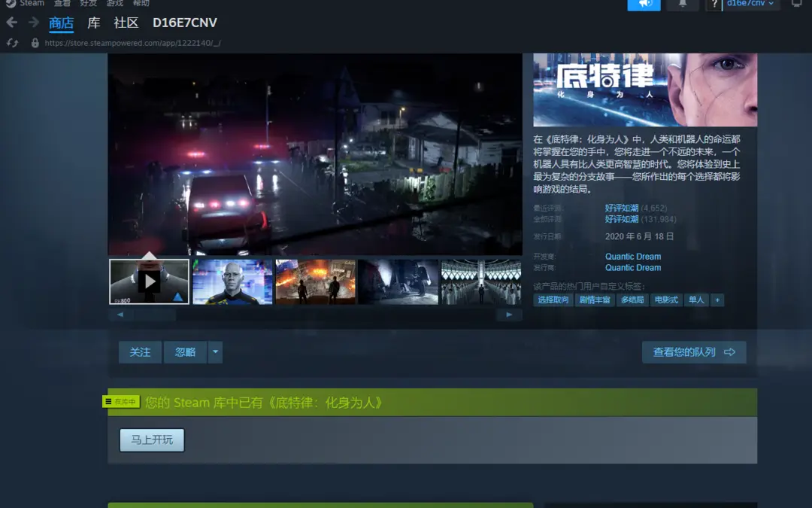Click the game description paragraph text

click(637, 164)
